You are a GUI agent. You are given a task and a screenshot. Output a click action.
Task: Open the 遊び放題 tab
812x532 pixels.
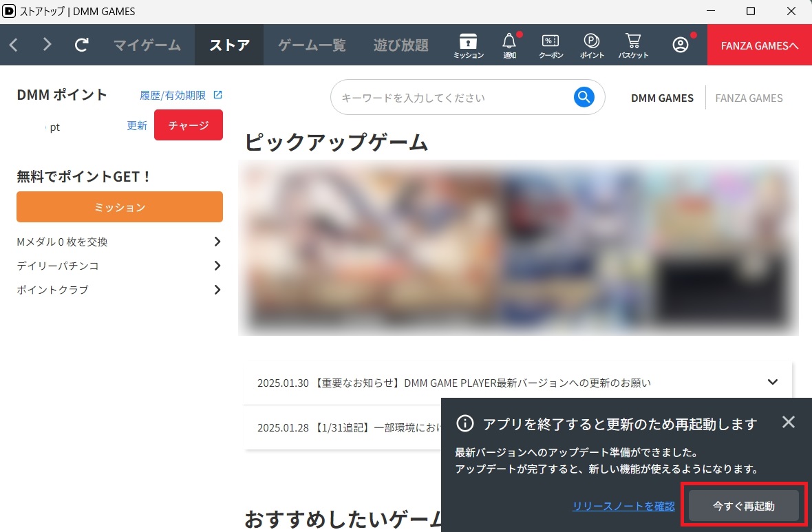[400, 45]
